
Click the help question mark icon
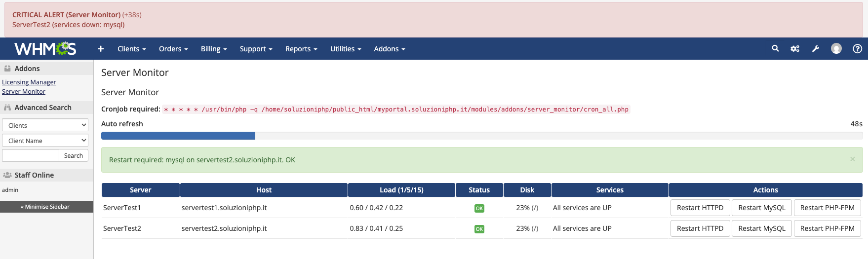pyautogui.click(x=857, y=48)
